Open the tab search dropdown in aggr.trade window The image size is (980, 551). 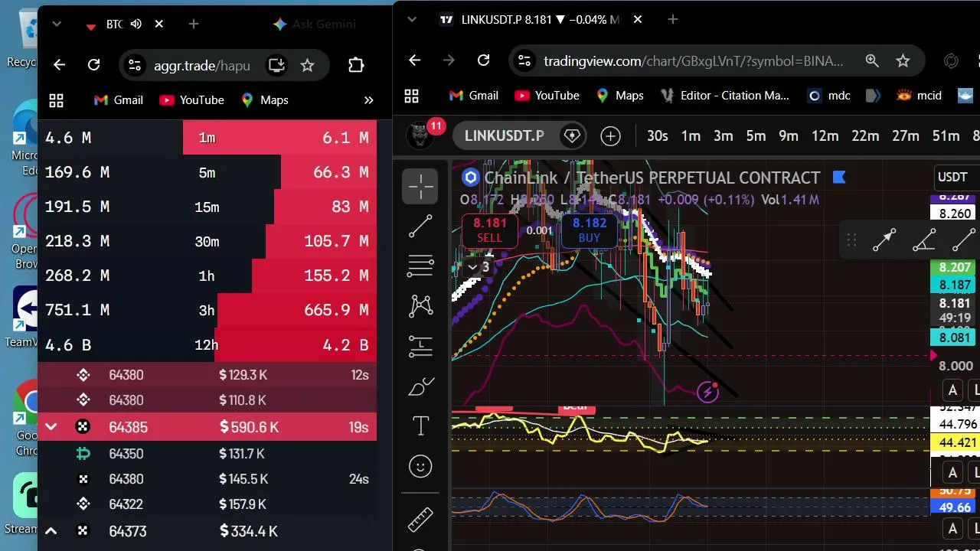[56, 24]
